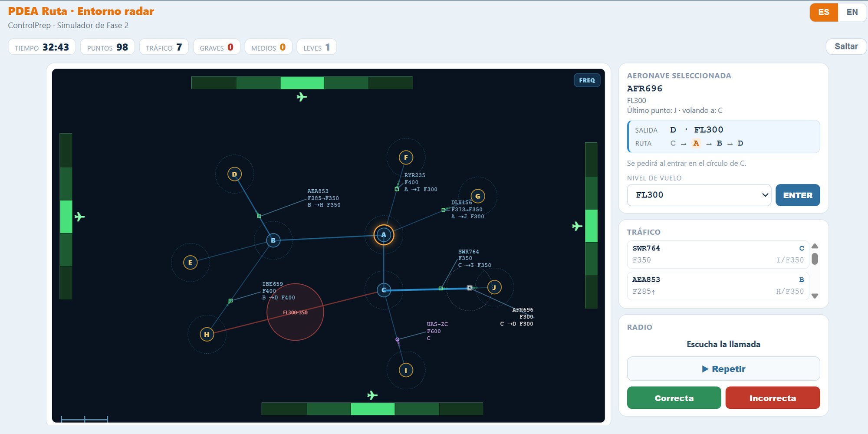The height and width of the screenshot is (434, 868).
Task: Open the FREQ button on radar
Action: [x=587, y=80]
